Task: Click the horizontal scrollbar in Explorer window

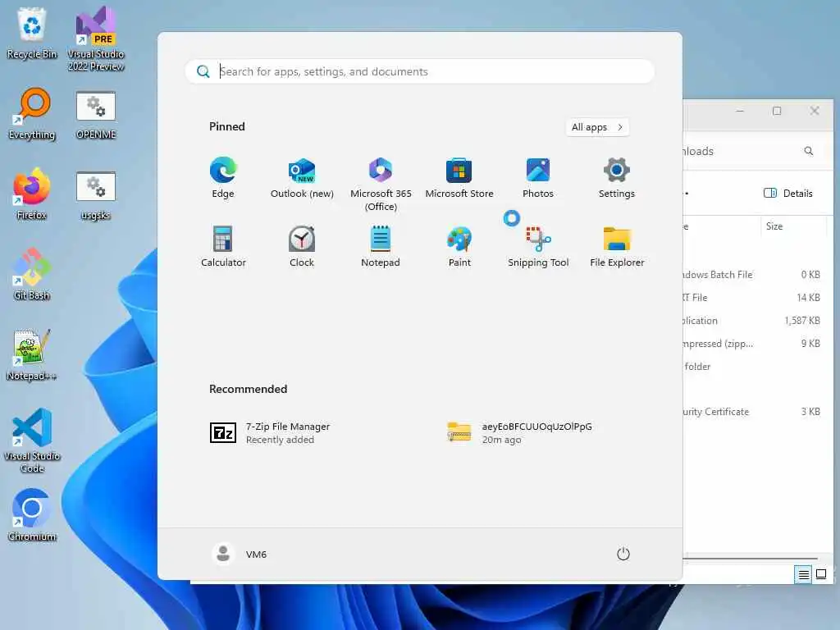Action: coord(750,558)
